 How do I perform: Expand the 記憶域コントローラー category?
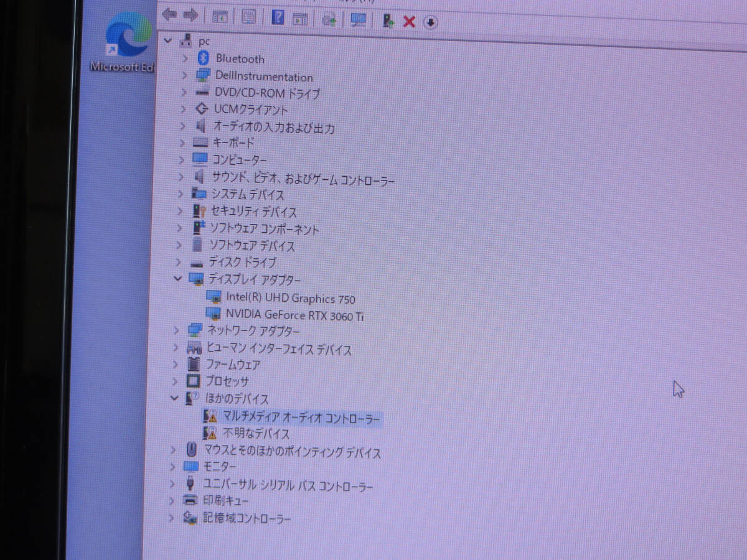click(172, 518)
